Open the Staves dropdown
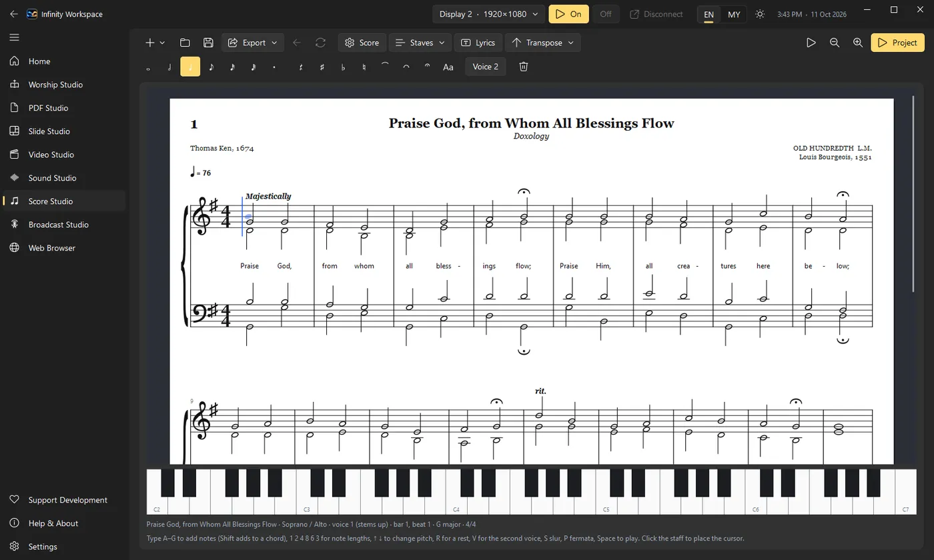The width and height of the screenshot is (934, 560). [x=420, y=43]
